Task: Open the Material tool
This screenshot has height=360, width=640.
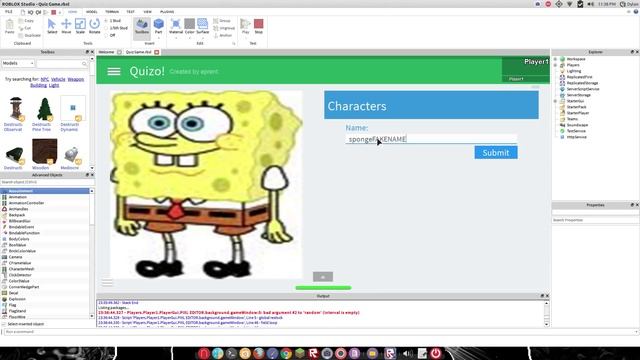Action: (x=176, y=25)
